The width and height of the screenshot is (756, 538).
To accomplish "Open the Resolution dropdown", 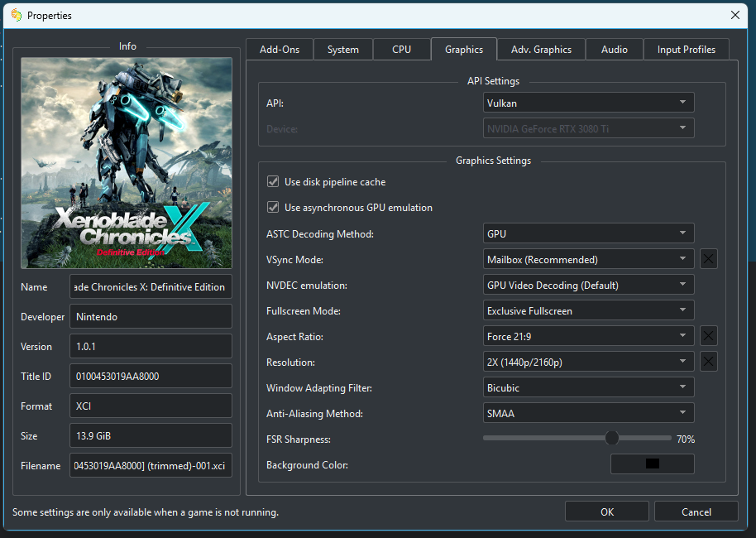I will point(588,362).
